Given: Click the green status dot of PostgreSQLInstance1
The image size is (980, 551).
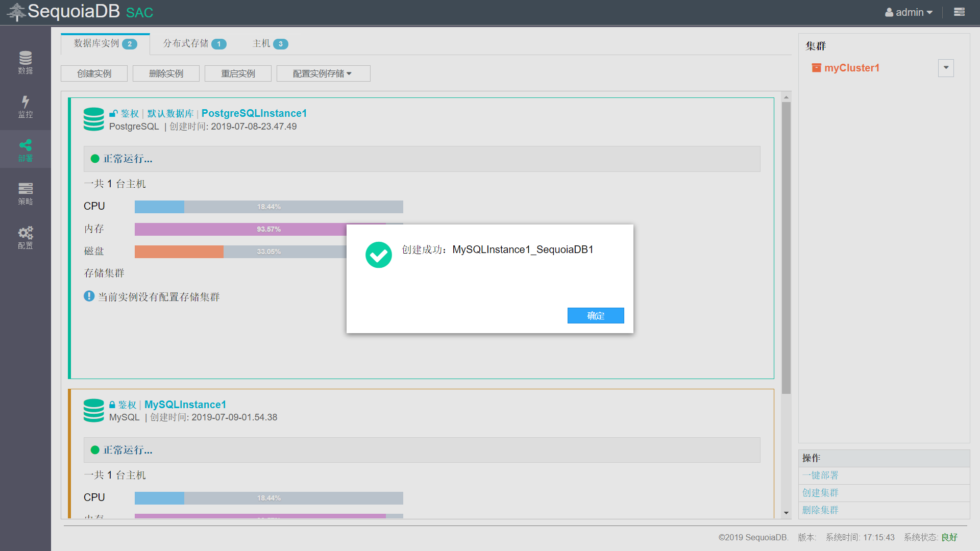Looking at the screenshot, I should coord(95,159).
